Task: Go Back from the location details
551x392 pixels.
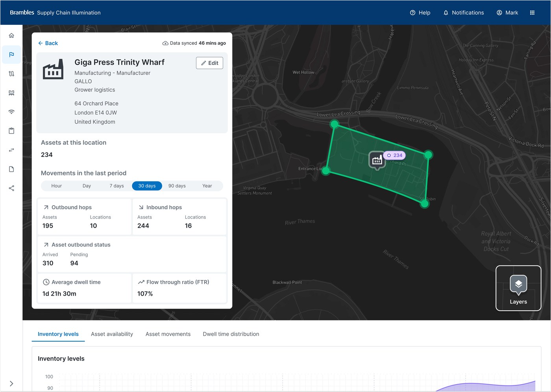Action: click(x=48, y=43)
